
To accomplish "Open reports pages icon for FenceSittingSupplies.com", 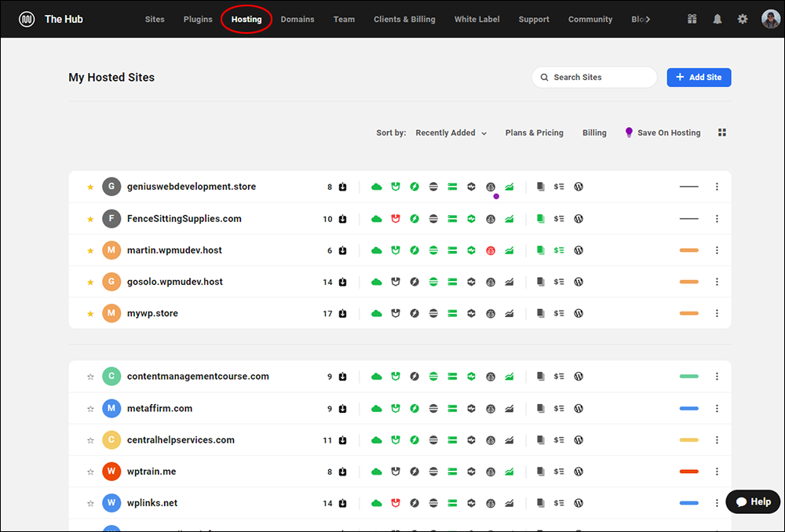I will [541, 219].
